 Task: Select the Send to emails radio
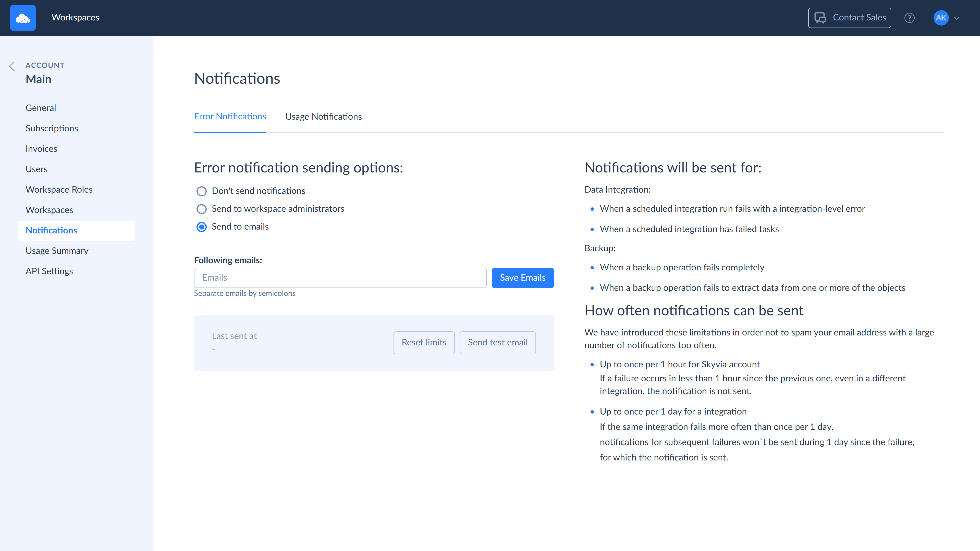point(201,227)
